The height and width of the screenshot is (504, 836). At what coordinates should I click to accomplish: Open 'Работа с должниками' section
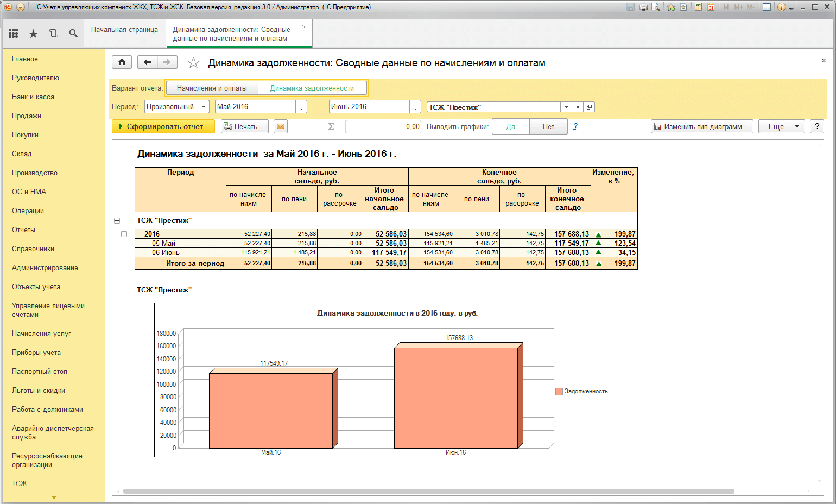47,409
